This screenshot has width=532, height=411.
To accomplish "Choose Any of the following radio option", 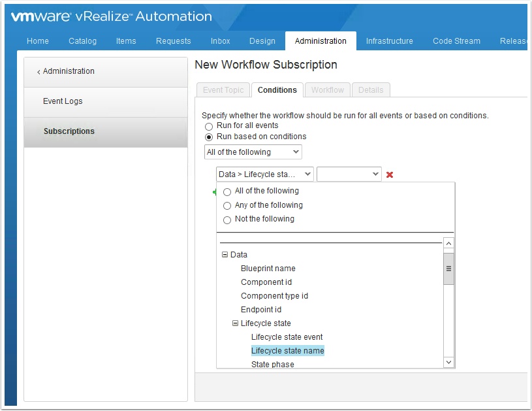I will [x=227, y=206].
